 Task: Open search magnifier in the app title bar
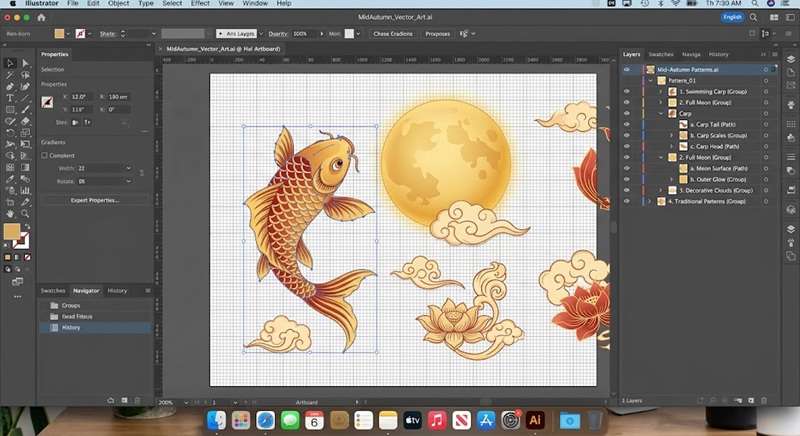tap(753, 17)
